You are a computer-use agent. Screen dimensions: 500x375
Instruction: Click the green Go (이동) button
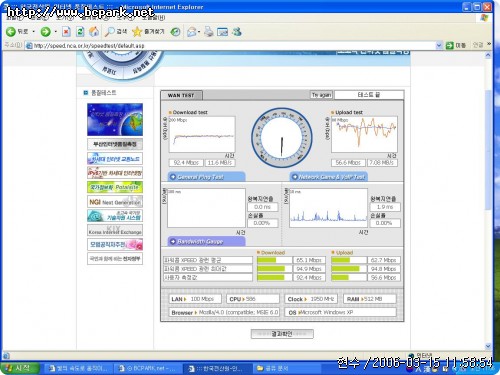tap(456, 45)
